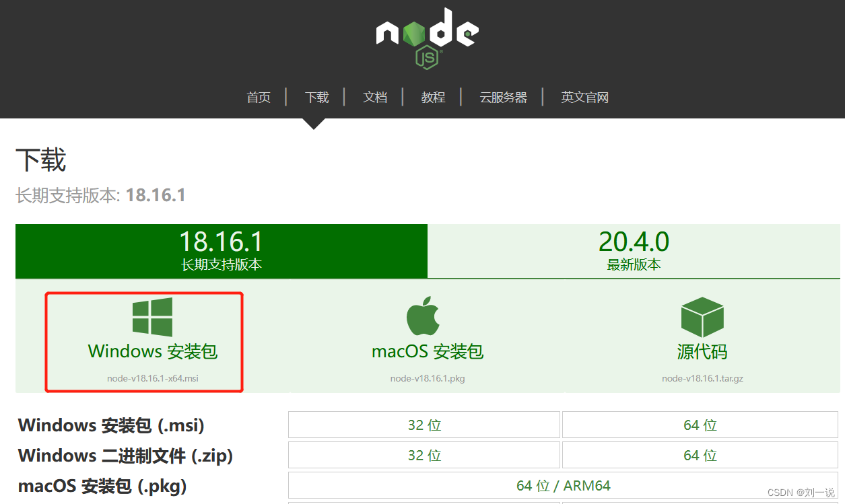Click the 长期支持版本: 18.16.1 subtitle

[101, 196]
